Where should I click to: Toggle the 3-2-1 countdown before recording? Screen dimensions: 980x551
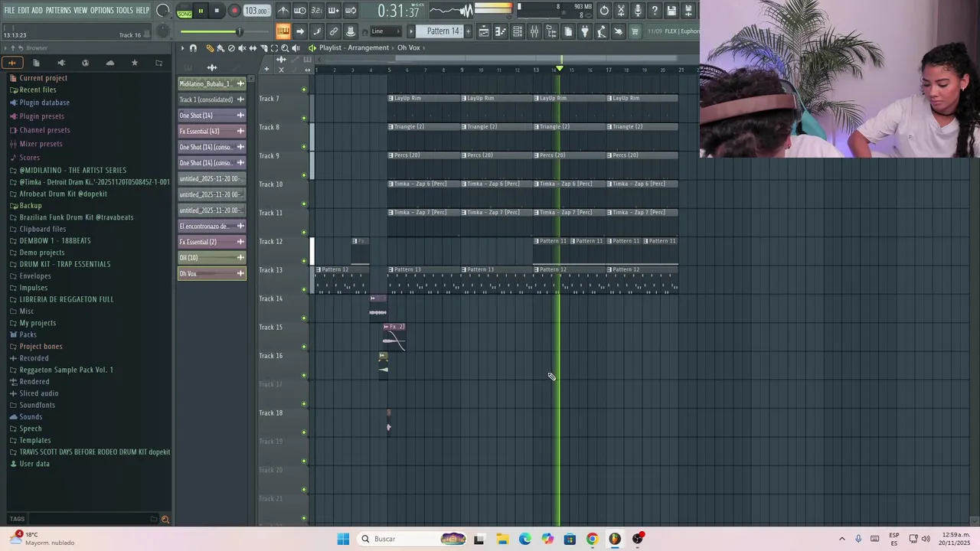(317, 11)
